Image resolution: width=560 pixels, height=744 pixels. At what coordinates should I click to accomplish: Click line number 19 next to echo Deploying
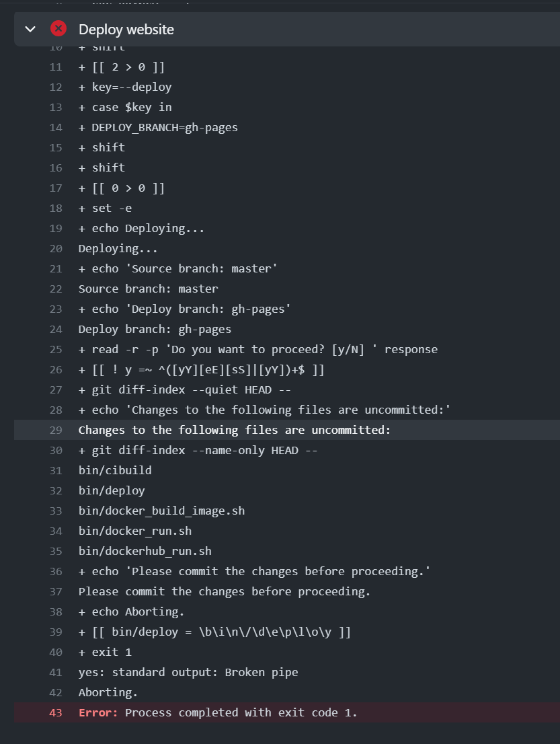[x=55, y=228]
